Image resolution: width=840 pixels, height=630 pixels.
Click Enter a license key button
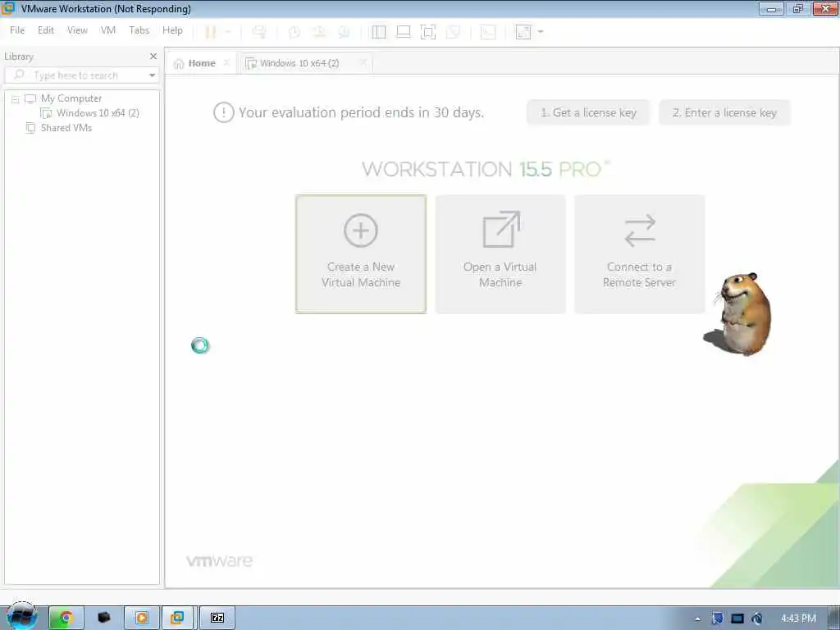(724, 112)
